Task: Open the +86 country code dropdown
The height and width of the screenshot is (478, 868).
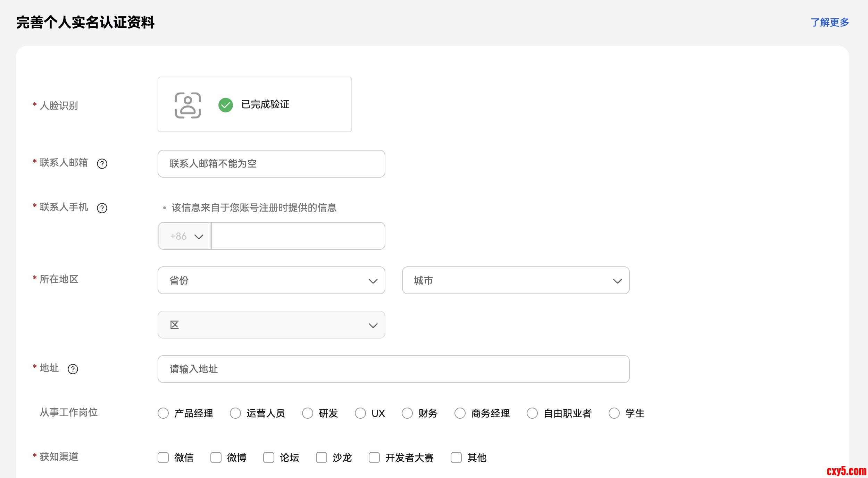Action: [x=185, y=236]
